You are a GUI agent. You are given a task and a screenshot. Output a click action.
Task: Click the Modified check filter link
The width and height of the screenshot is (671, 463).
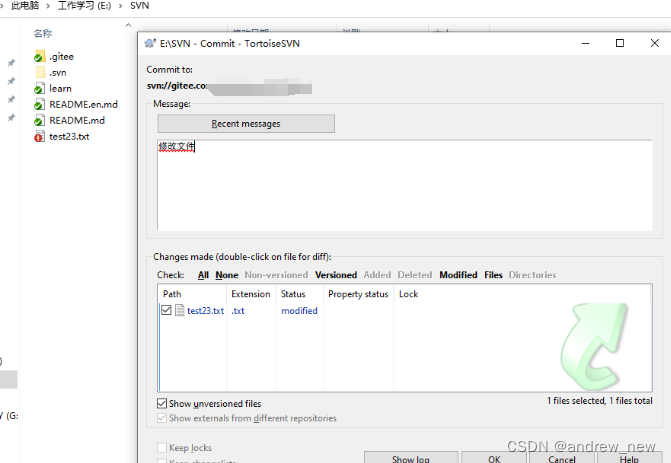click(458, 275)
